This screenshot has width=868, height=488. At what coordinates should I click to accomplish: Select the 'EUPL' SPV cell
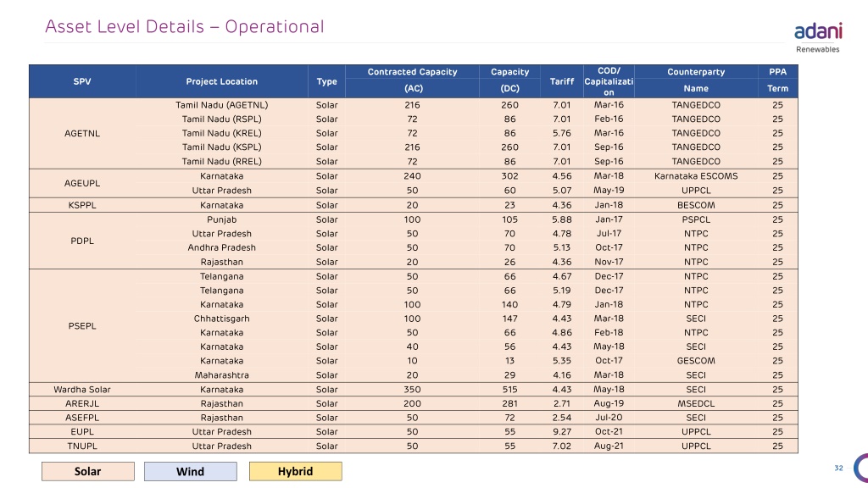coord(82,432)
